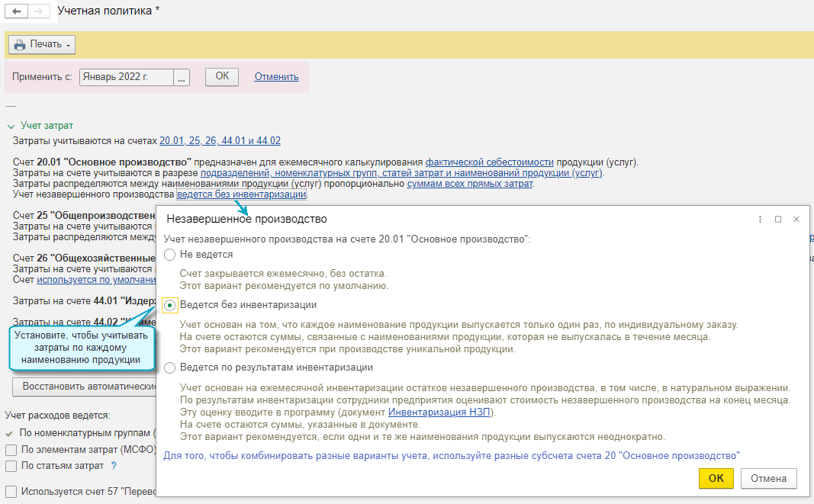Confirm dialog with yellow OK button
Viewport: 814px width, 504px height.
coord(716,478)
